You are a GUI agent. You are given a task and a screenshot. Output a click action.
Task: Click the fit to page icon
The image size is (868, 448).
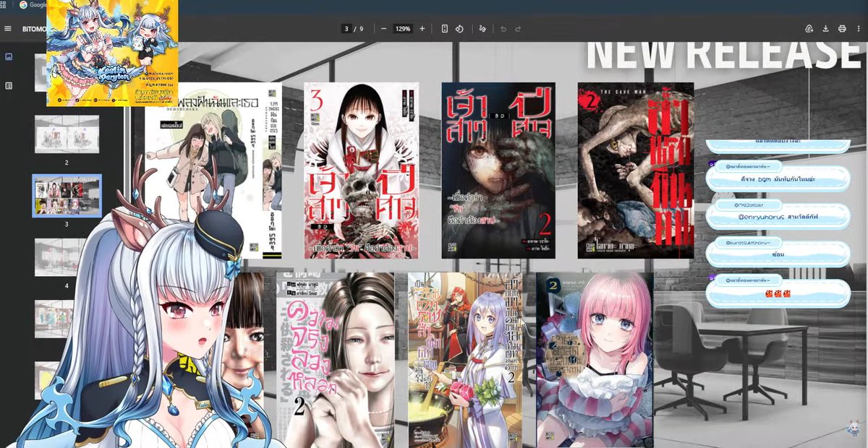point(444,29)
